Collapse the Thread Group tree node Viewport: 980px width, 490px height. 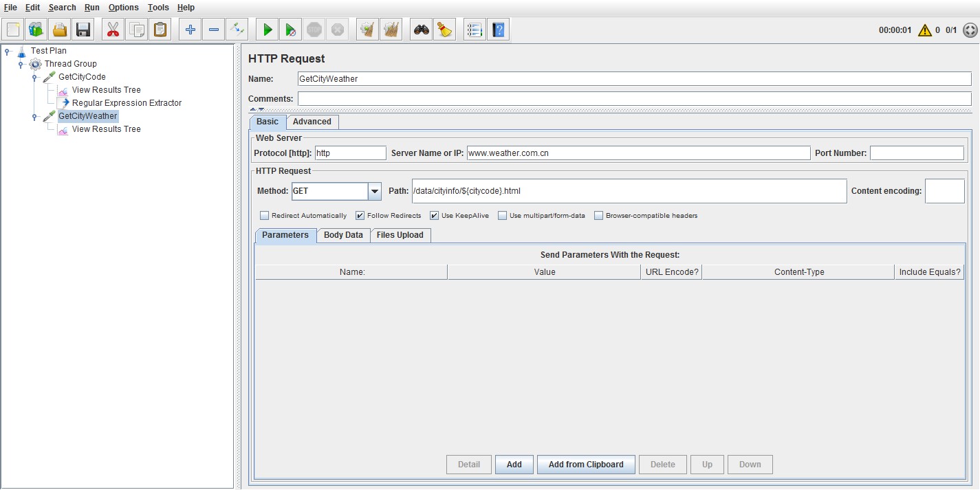point(21,64)
